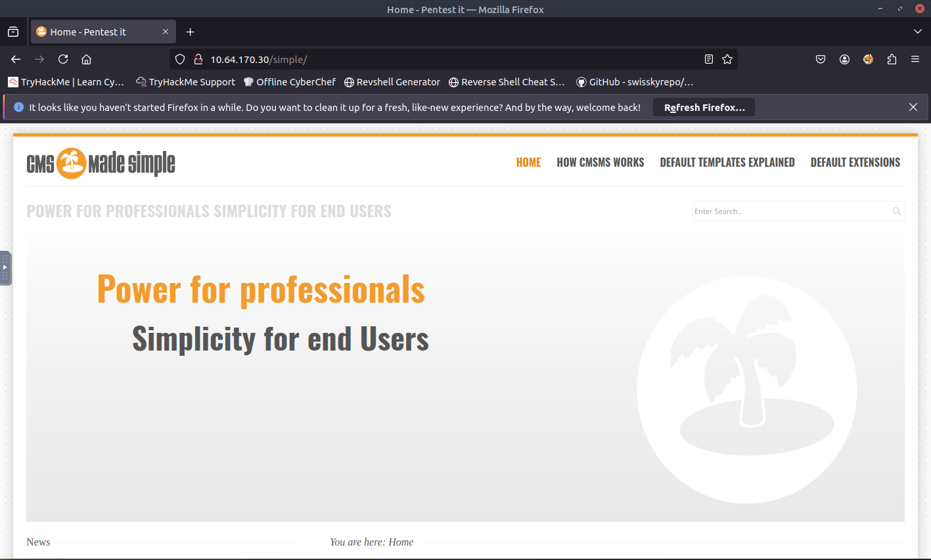Click the browser back arrow
Viewport: 931px width, 560px height.
pyautogui.click(x=16, y=59)
